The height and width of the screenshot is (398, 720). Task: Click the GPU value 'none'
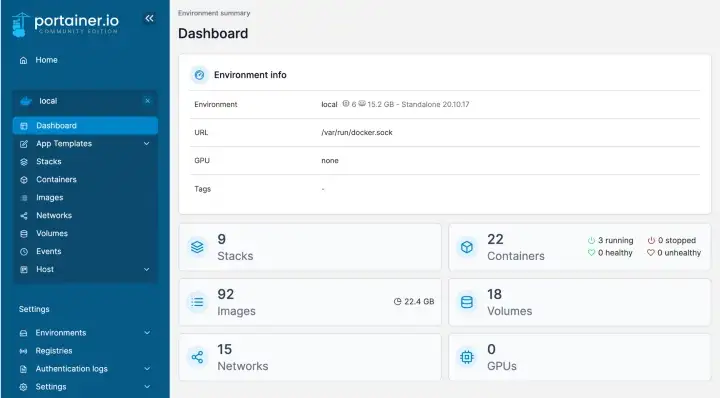pos(330,161)
